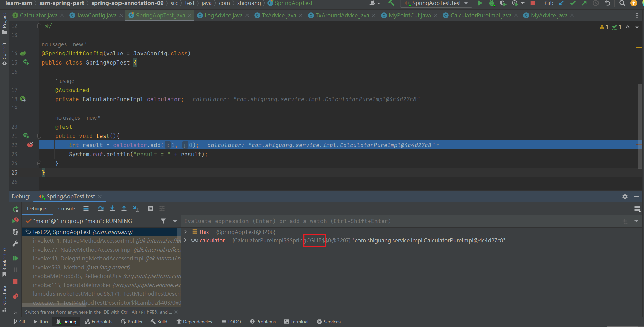Open the Terminal tool window
644x327 pixels.
coord(296,322)
